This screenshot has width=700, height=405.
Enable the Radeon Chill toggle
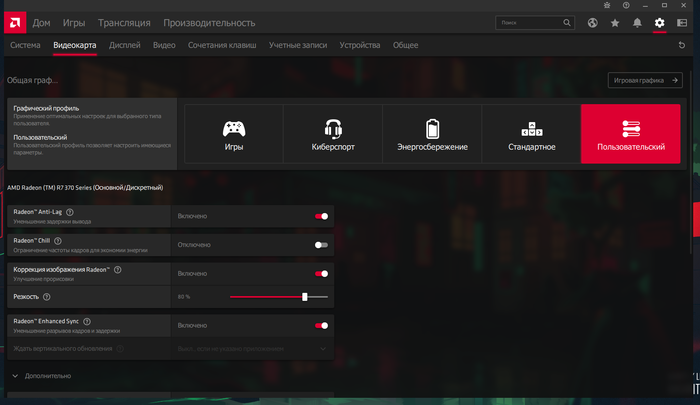(x=321, y=244)
